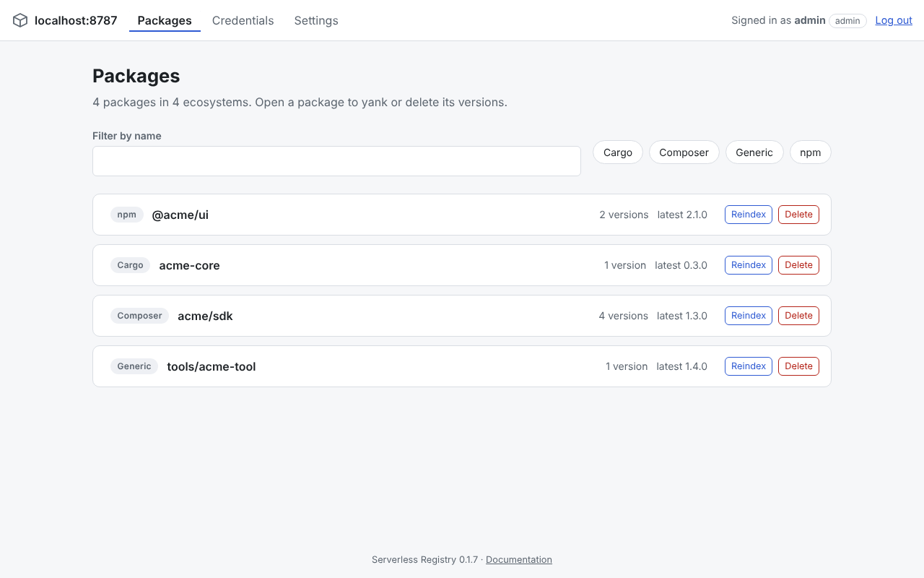The image size is (924, 578).
Task: Reindex the acme/sdk package
Action: click(x=749, y=316)
